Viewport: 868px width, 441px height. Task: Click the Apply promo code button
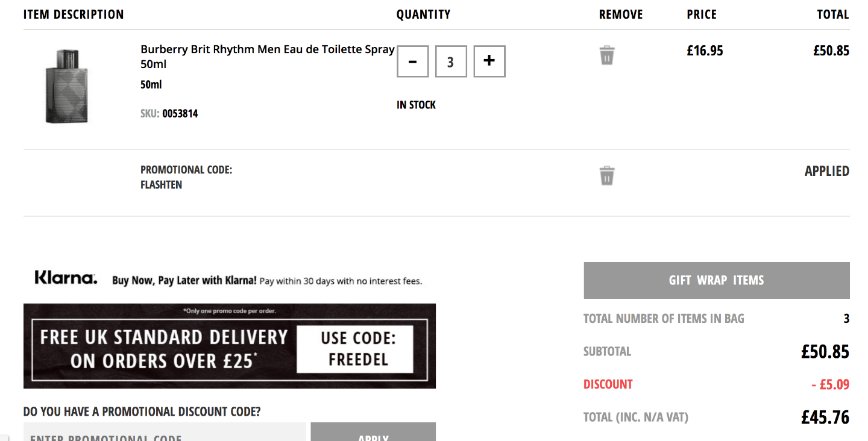click(x=373, y=432)
